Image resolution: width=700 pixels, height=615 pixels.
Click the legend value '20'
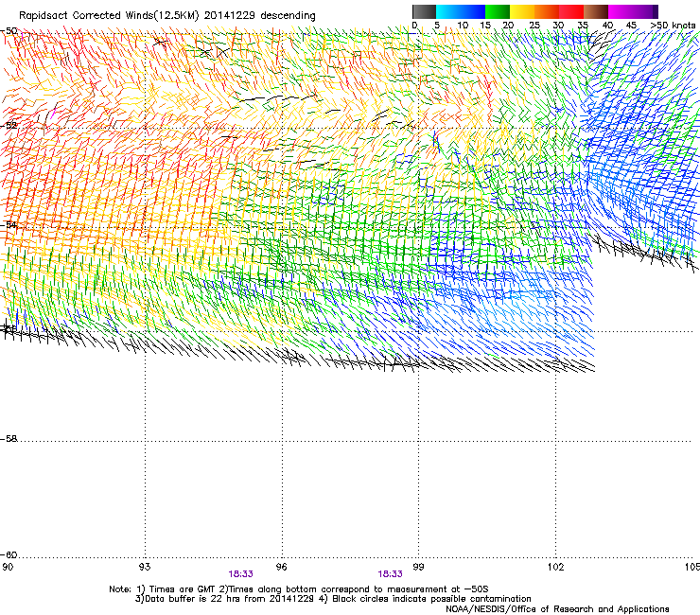pos(508,26)
